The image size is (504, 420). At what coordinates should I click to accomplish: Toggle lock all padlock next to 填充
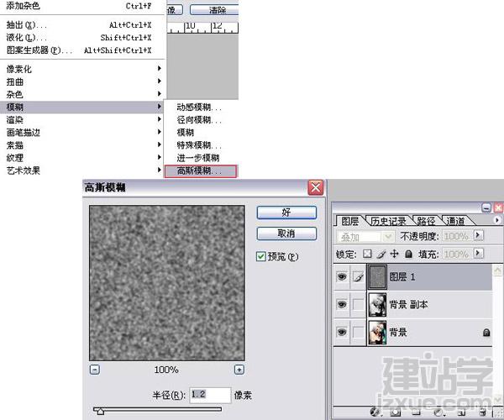click(408, 255)
